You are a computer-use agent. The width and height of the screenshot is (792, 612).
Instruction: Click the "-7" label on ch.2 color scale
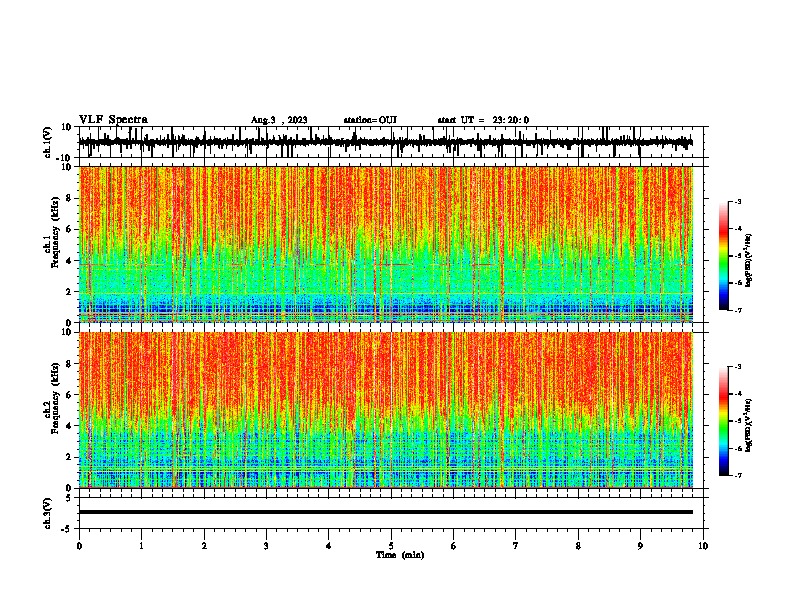tap(738, 475)
